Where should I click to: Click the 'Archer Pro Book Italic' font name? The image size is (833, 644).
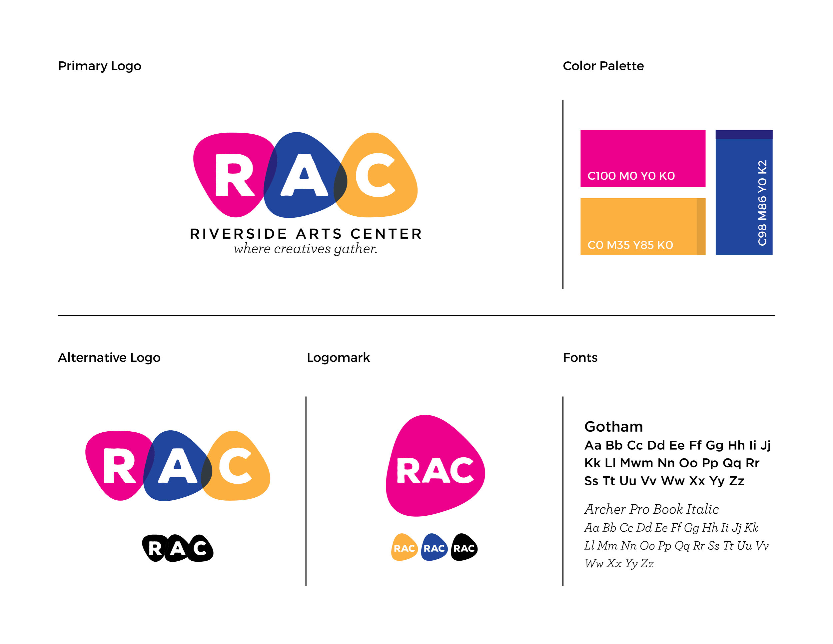pos(651,509)
